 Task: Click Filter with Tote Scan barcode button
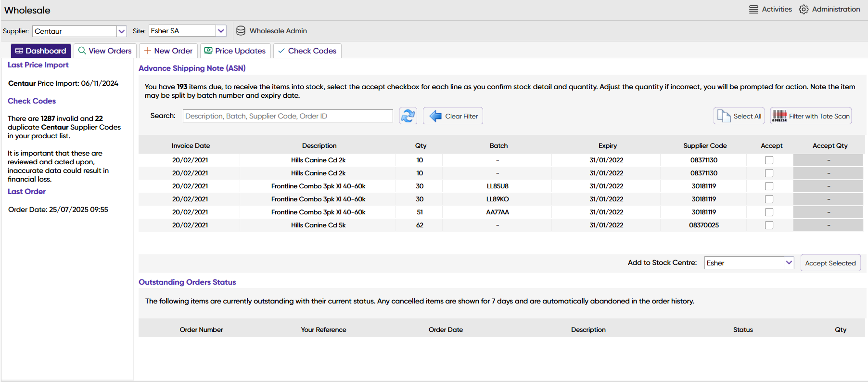click(810, 116)
